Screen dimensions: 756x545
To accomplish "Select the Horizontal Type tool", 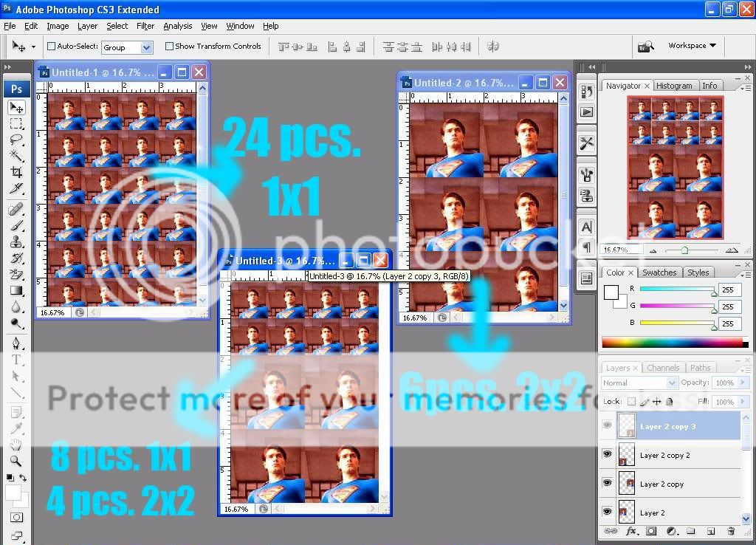I will pos(17,360).
